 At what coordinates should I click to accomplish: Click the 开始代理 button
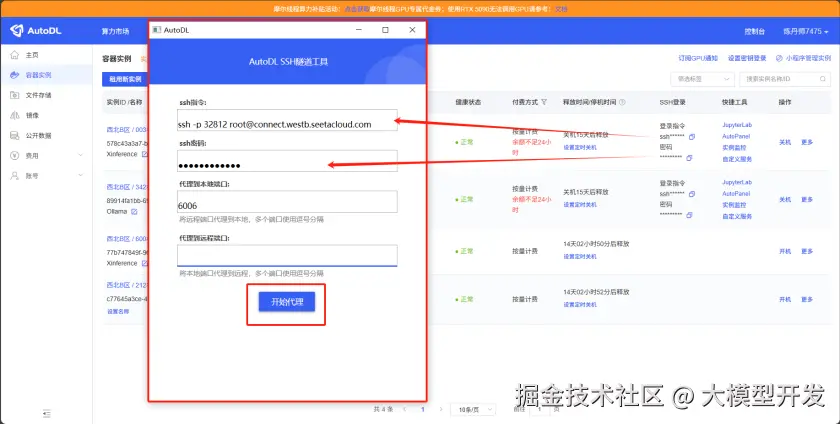tap(287, 302)
